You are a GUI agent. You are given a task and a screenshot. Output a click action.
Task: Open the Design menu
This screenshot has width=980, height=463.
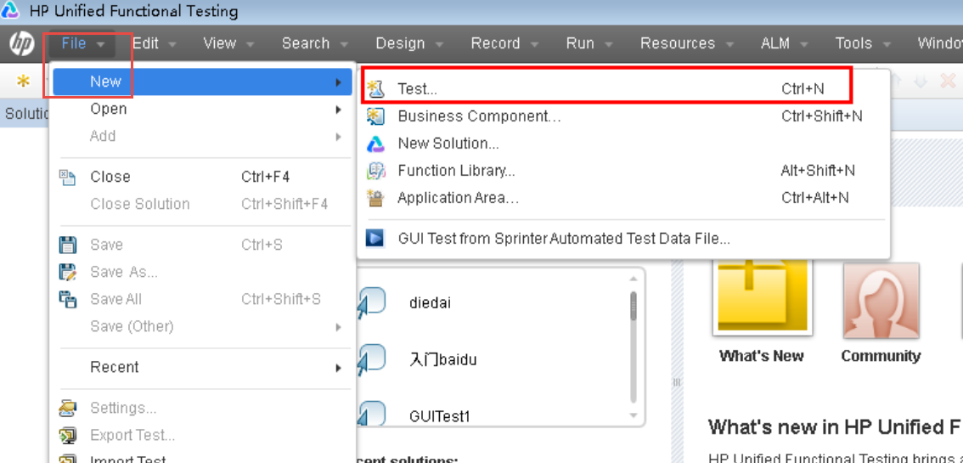click(x=409, y=43)
